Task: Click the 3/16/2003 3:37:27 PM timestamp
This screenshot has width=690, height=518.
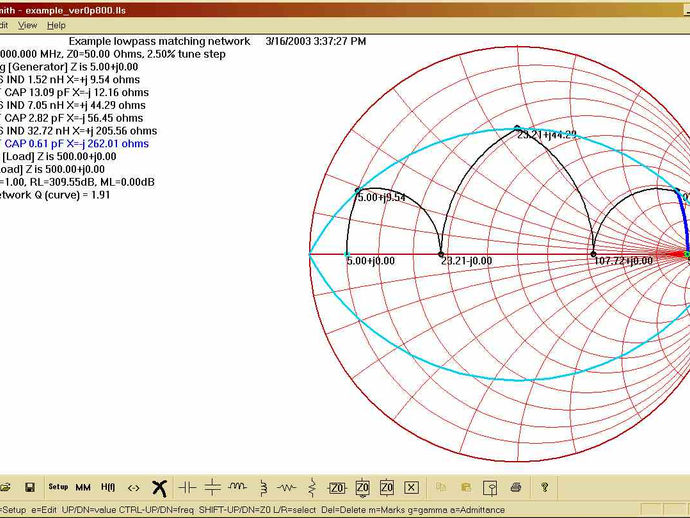Action: click(x=316, y=41)
